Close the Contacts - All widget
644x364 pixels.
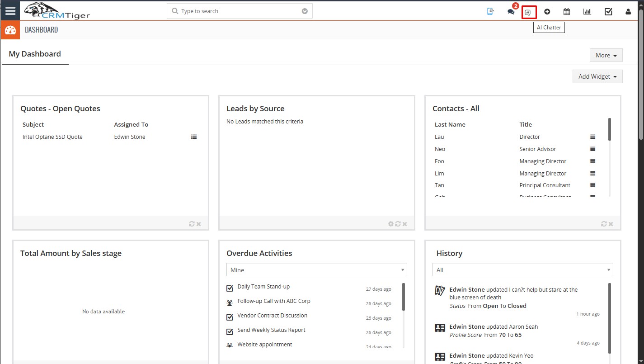(611, 224)
